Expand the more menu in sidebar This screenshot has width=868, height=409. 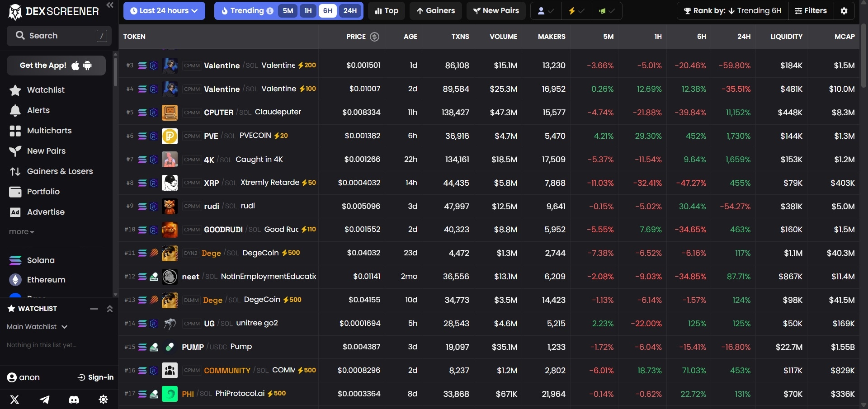click(x=21, y=231)
